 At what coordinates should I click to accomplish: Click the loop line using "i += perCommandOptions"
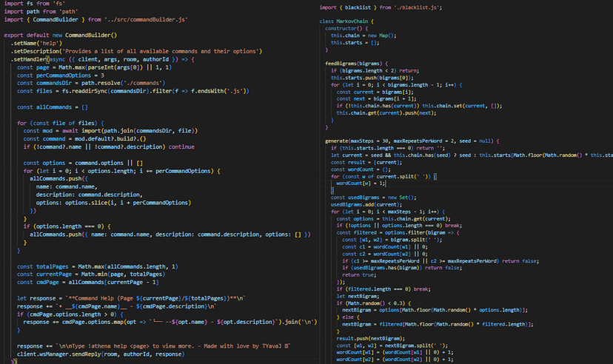click(121, 171)
